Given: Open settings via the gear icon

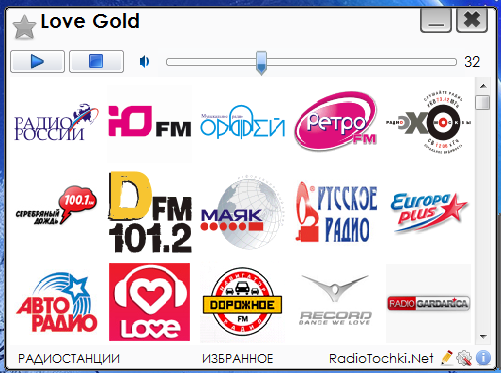Looking at the screenshot, I should (464, 358).
